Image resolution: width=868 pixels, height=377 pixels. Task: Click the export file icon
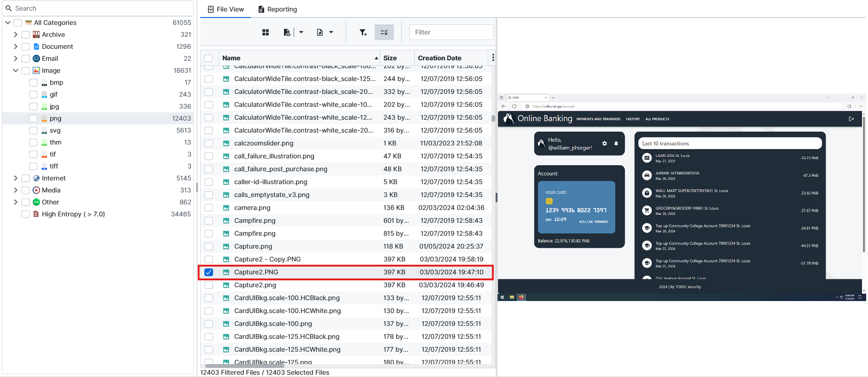tap(320, 32)
